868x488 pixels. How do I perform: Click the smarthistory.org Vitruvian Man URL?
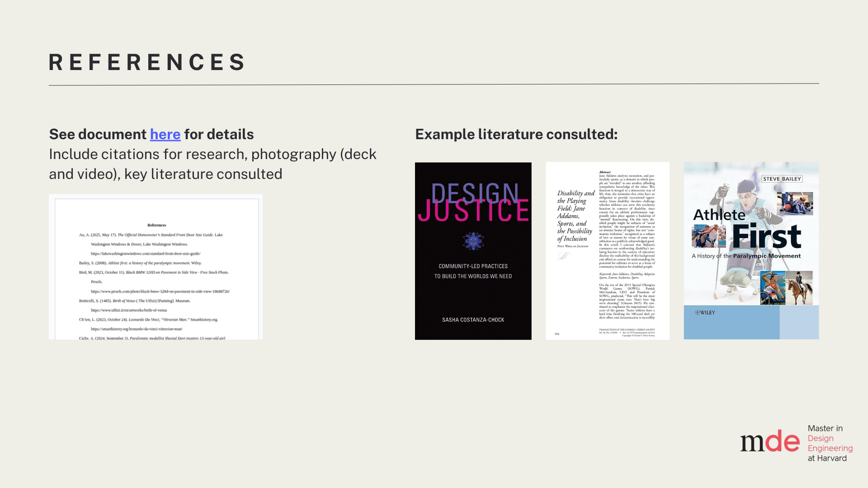(x=137, y=329)
